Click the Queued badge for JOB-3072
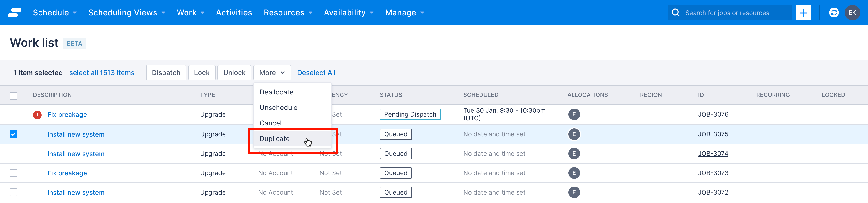 click(395, 192)
